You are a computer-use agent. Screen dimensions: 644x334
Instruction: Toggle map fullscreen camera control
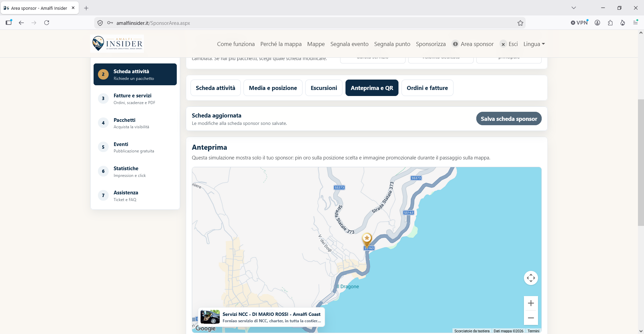pyautogui.click(x=531, y=278)
